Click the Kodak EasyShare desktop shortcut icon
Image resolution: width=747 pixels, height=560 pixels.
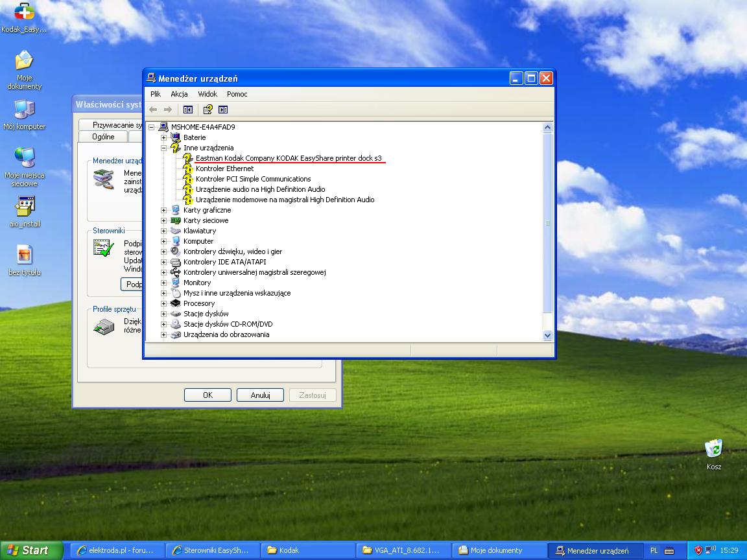(x=25, y=12)
